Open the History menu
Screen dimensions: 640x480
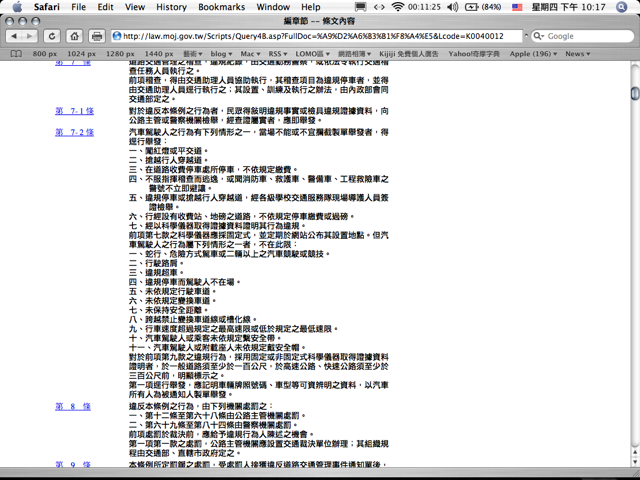coord(171,7)
